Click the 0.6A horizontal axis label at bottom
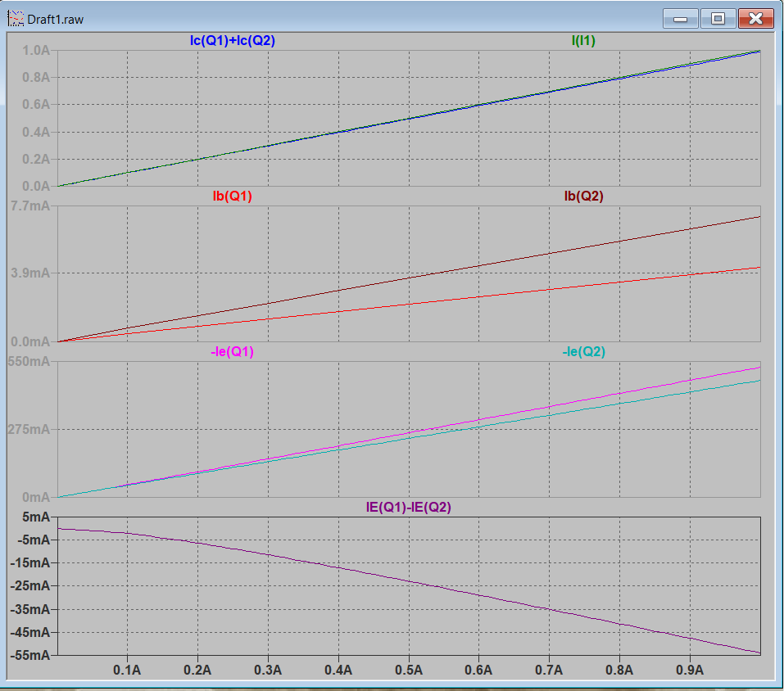Image resolution: width=784 pixels, height=691 pixels. coord(478,670)
